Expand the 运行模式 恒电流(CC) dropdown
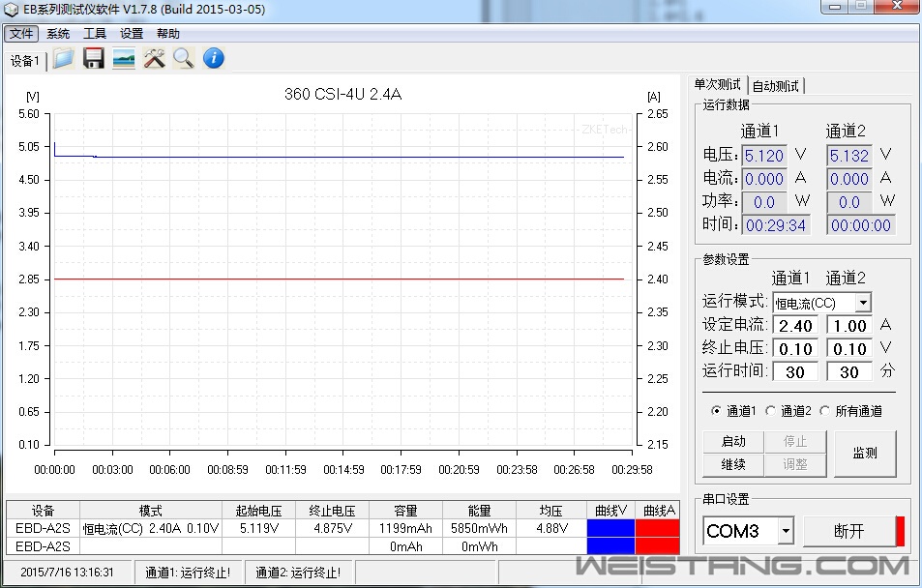Image resolution: width=922 pixels, height=588 pixels. pos(863,303)
